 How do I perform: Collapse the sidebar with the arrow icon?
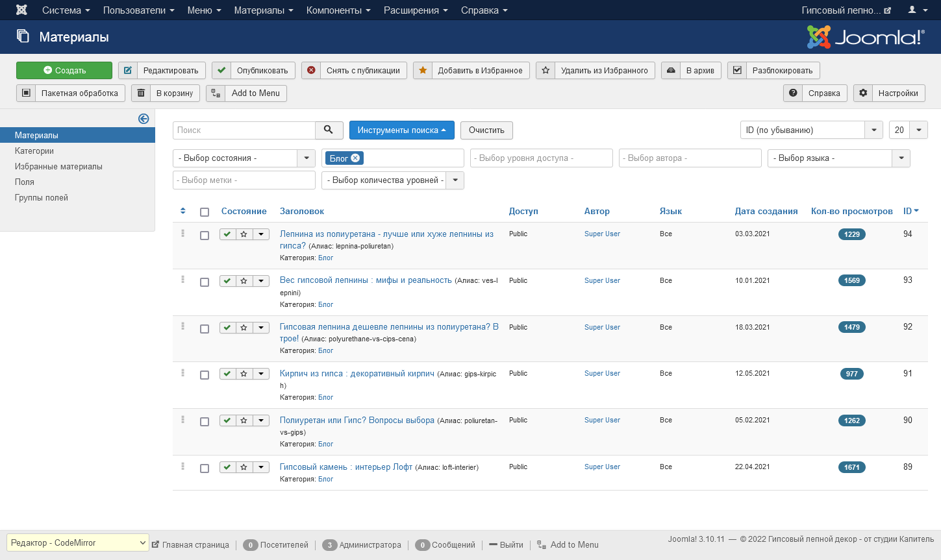tap(144, 119)
